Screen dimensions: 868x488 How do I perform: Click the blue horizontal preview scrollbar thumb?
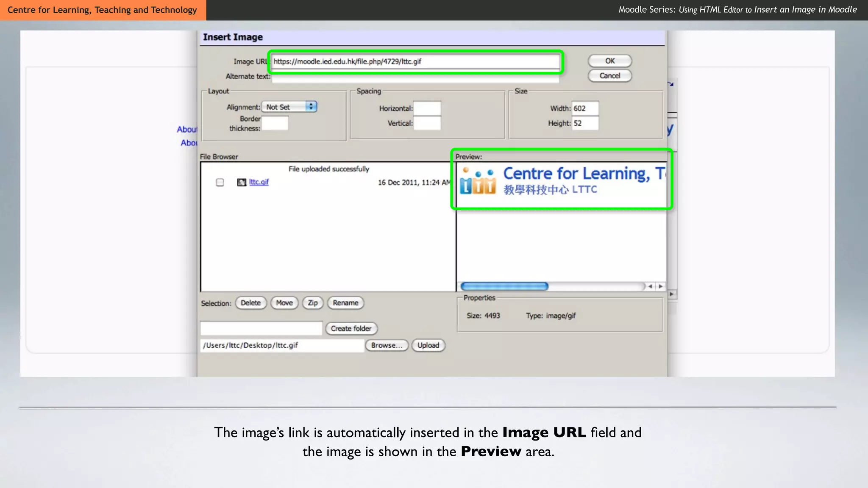coord(504,286)
